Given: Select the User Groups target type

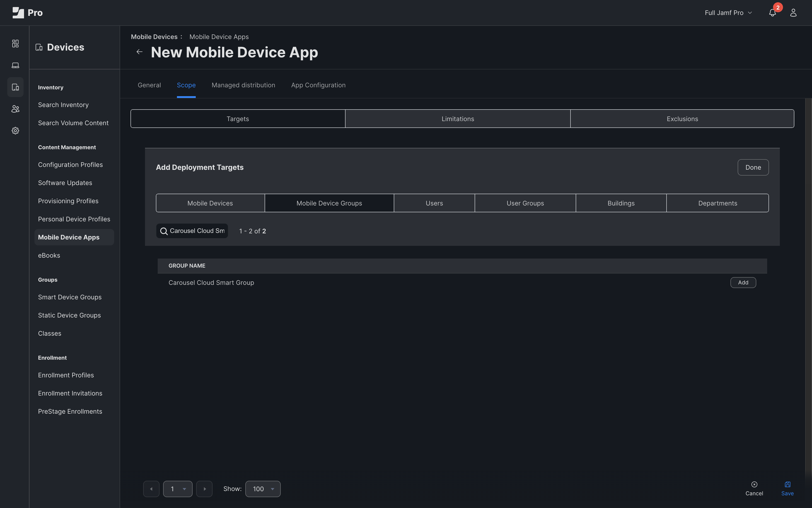Looking at the screenshot, I should coord(525,203).
